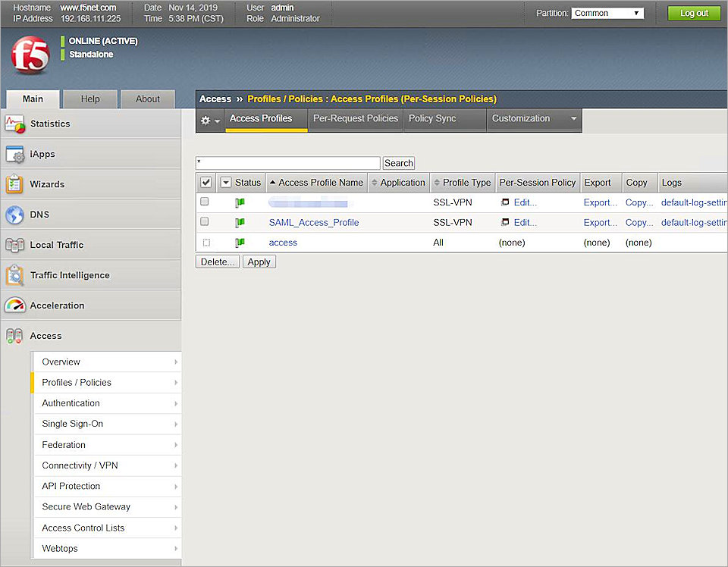
Task: Click inside the search filter input field
Action: (x=287, y=163)
